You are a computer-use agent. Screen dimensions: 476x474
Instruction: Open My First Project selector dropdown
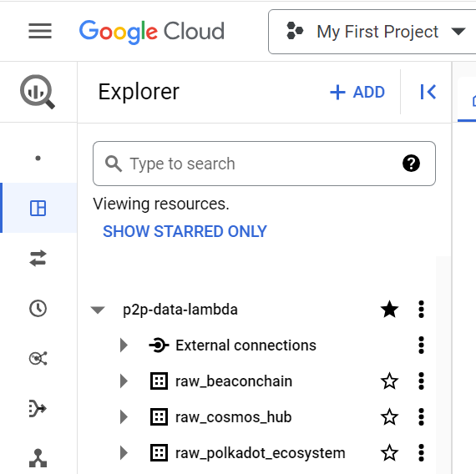(x=372, y=32)
